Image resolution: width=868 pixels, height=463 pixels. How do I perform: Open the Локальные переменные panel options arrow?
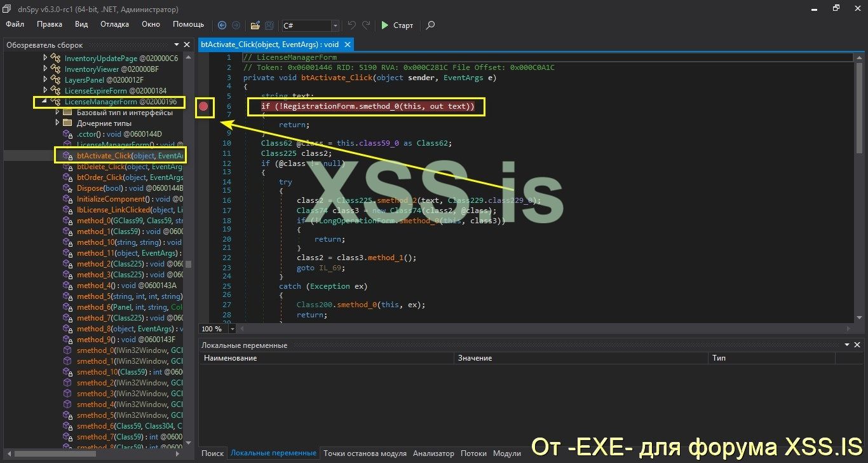pyautogui.click(x=847, y=345)
